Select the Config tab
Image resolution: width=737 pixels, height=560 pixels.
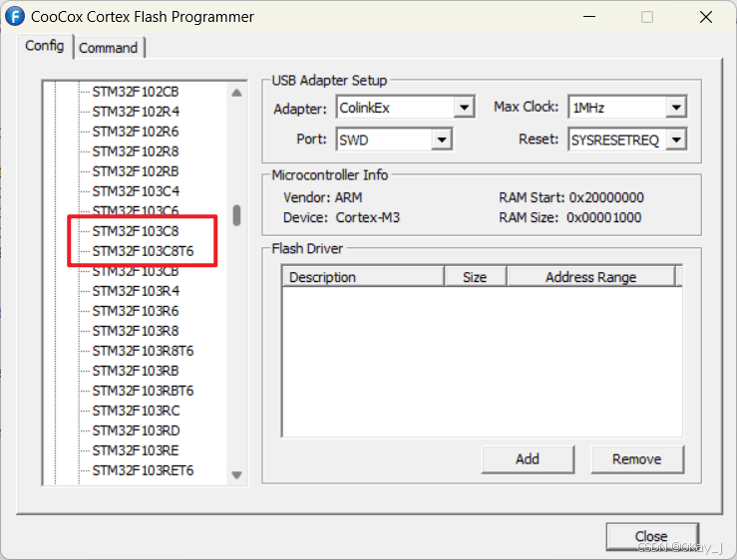[x=45, y=46]
